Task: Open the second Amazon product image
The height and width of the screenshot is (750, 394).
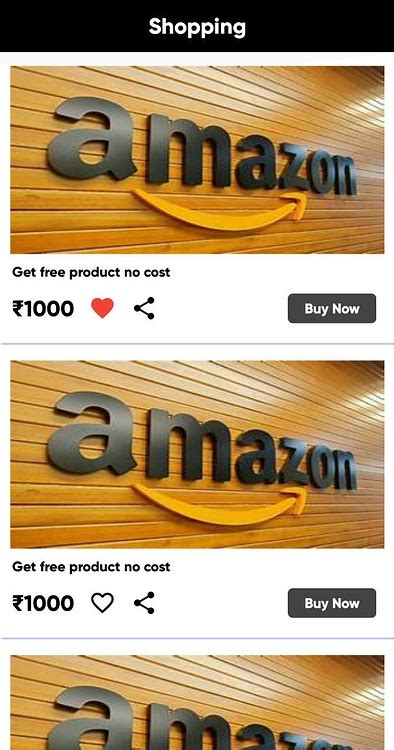Action: 197,454
